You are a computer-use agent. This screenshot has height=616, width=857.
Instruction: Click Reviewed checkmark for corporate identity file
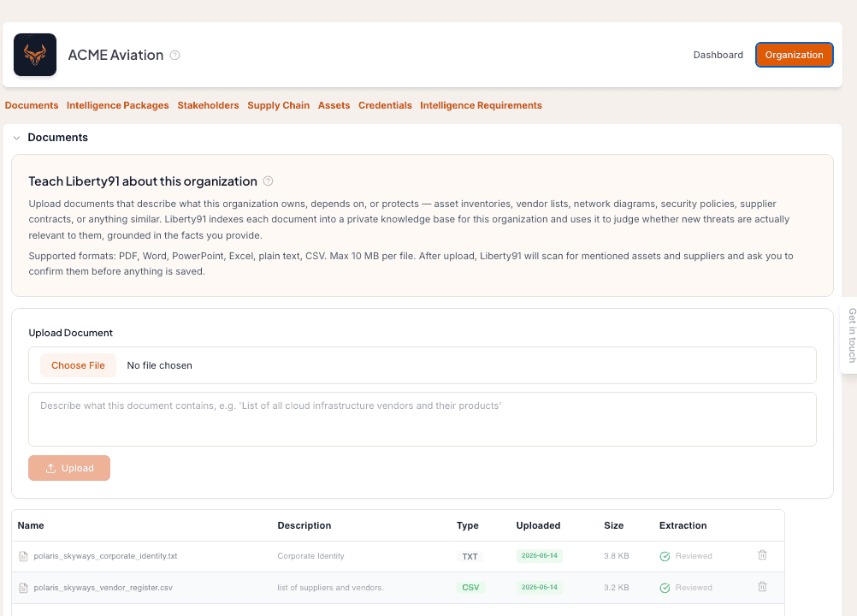(665, 556)
